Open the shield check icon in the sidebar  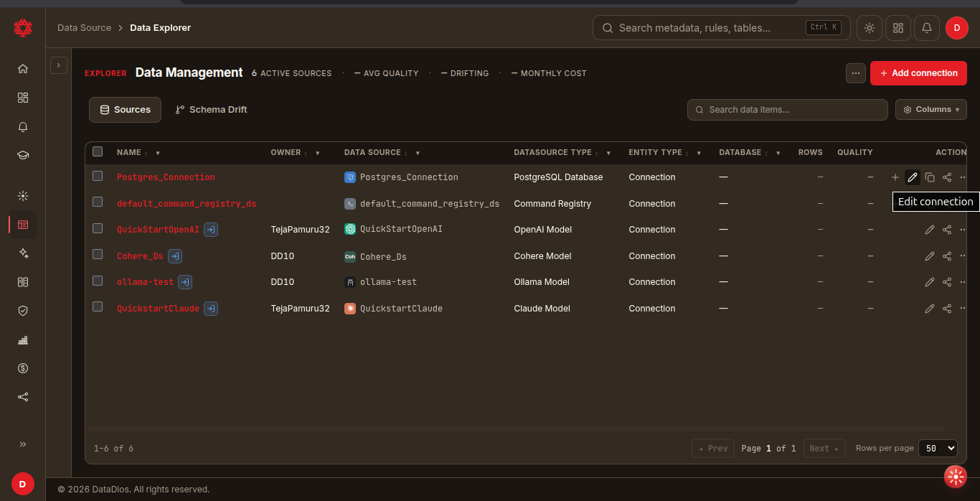click(x=23, y=311)
